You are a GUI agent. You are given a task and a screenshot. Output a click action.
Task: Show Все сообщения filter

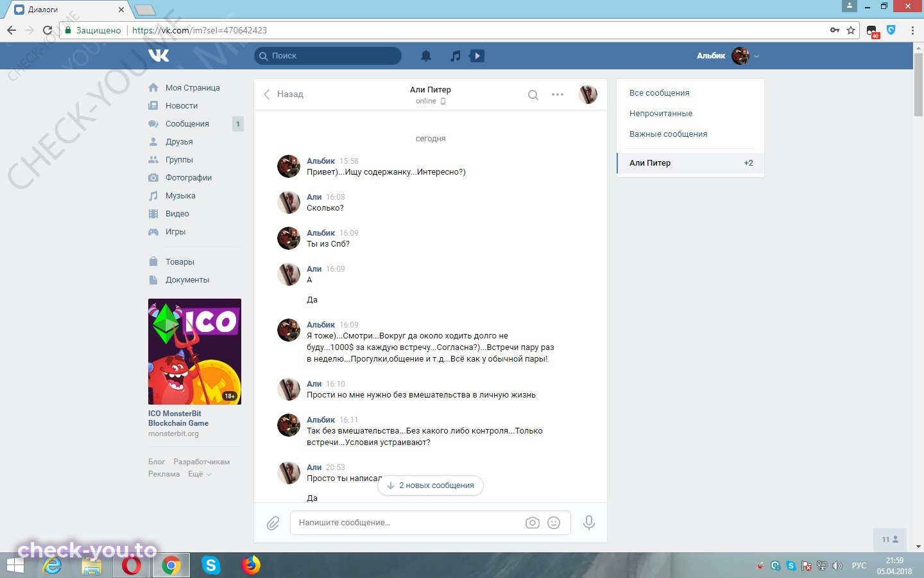pos(690,93)
